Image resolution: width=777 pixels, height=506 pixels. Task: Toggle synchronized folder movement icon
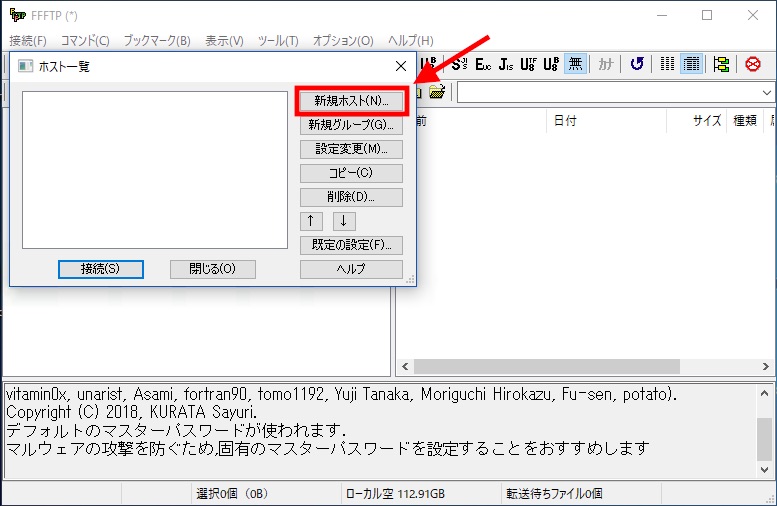pos(722,64)
